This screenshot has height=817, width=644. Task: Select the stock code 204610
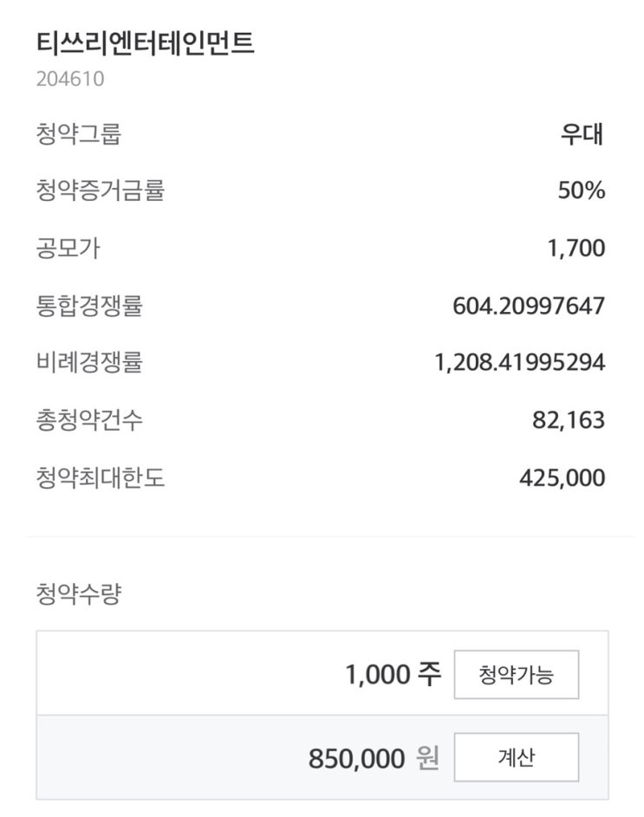[x=70, y=79]
